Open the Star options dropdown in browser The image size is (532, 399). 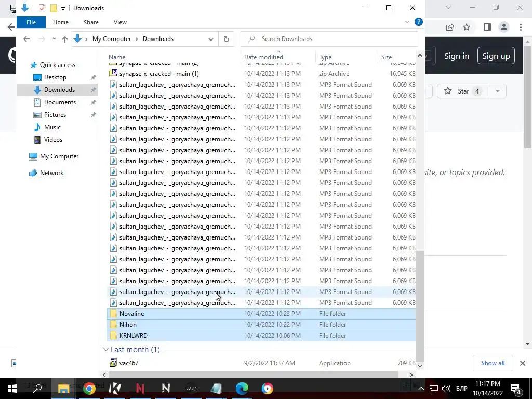[497, 91]
